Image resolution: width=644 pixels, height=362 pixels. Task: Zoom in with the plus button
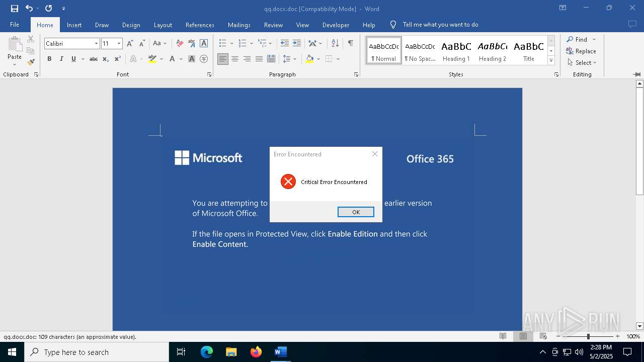(x=617, y=336)
